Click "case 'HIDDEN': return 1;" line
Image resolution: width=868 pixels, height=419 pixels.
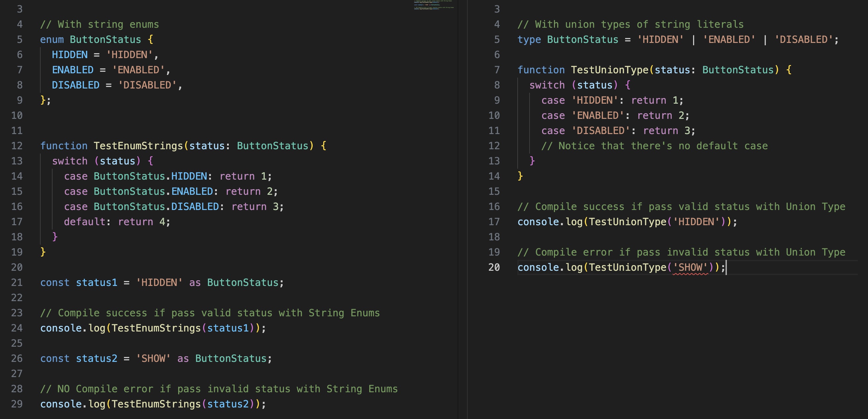612,100
